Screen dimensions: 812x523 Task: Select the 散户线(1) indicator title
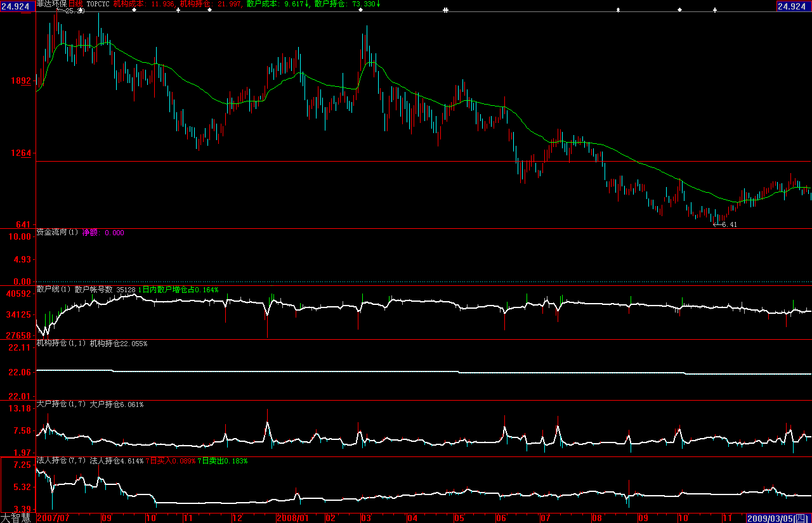(x=54, y=290)
